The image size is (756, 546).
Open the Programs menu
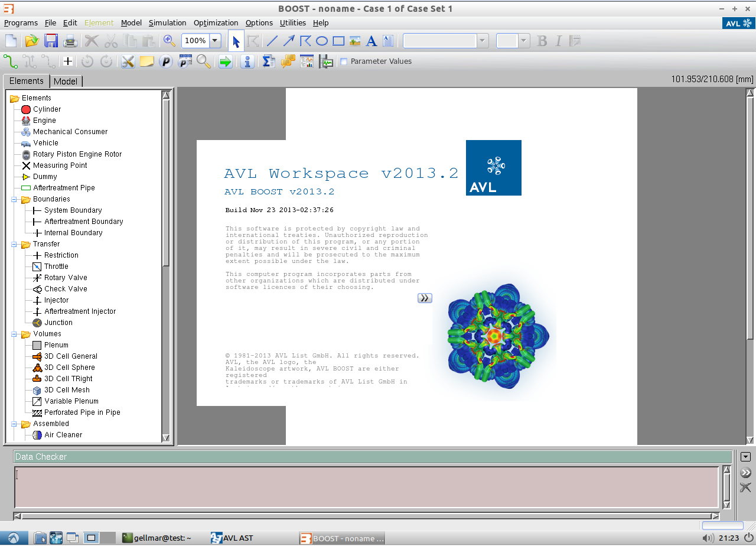[21, 23]
